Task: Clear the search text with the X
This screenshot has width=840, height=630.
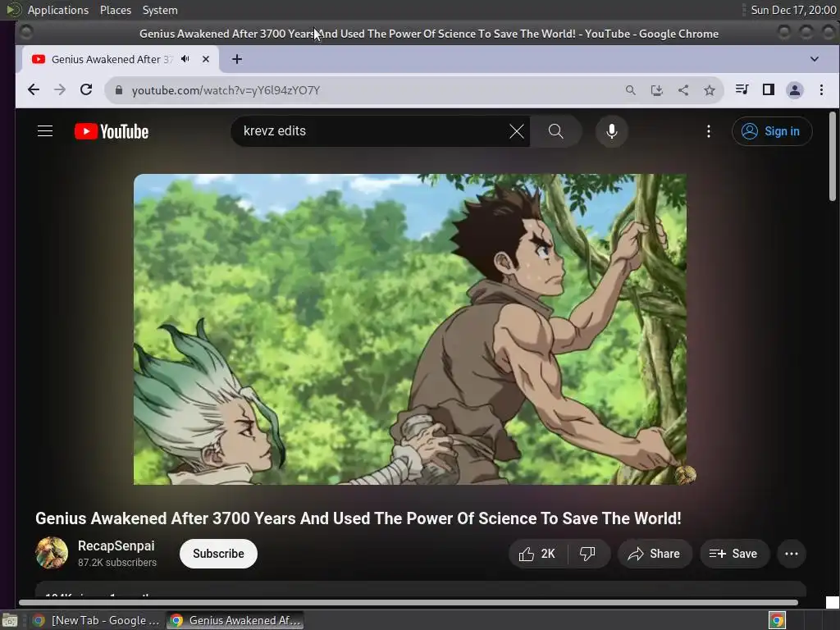Action: click(x=517, y=131)
